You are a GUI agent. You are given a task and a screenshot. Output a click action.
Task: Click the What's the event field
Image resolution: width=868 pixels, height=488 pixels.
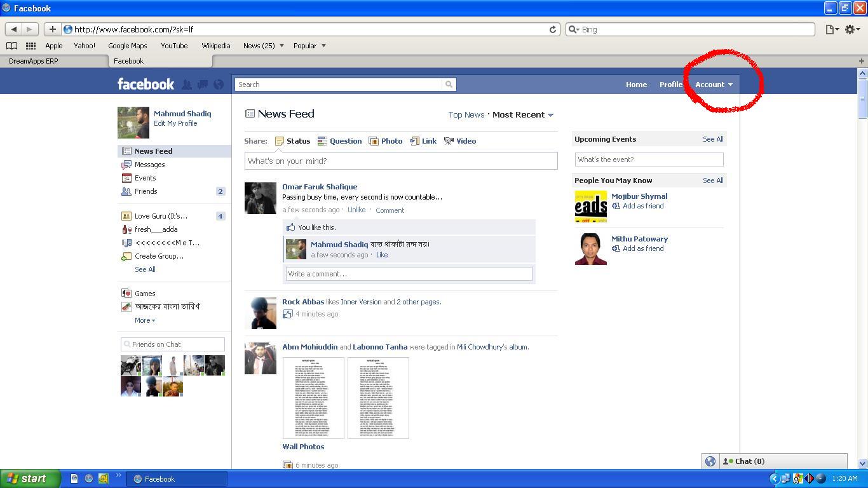[649, 159]
